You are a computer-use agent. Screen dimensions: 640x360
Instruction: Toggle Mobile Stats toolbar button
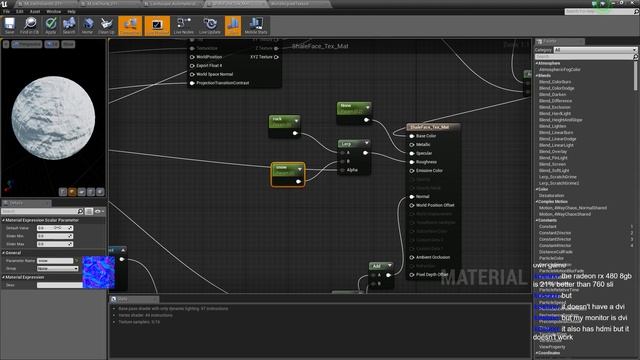click(256, 26)
